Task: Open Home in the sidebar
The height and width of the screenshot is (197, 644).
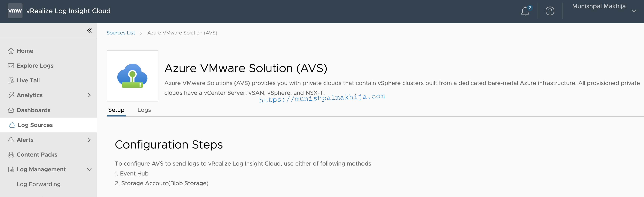Action: [x=25, y=51]
